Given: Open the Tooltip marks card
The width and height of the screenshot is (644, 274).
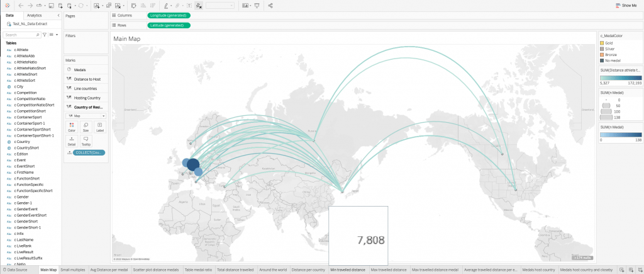Looking at the screenshot, I should (86, 140).
